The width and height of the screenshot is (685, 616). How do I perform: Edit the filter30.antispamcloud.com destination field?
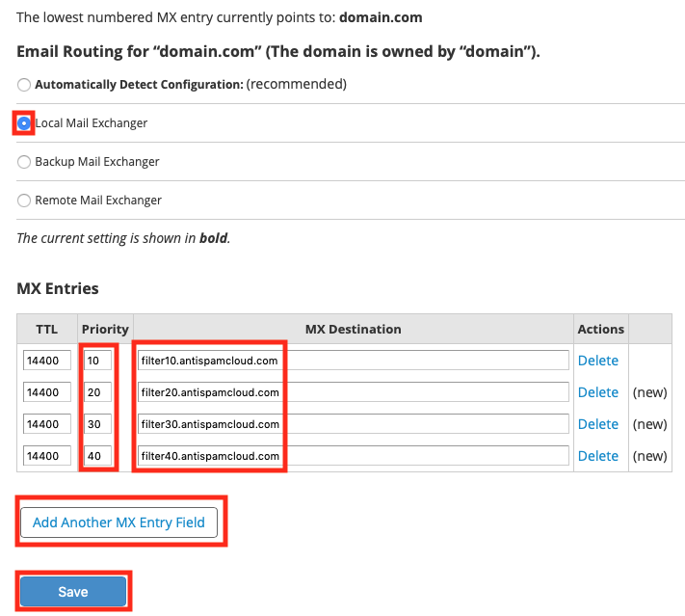coord(353,424)
